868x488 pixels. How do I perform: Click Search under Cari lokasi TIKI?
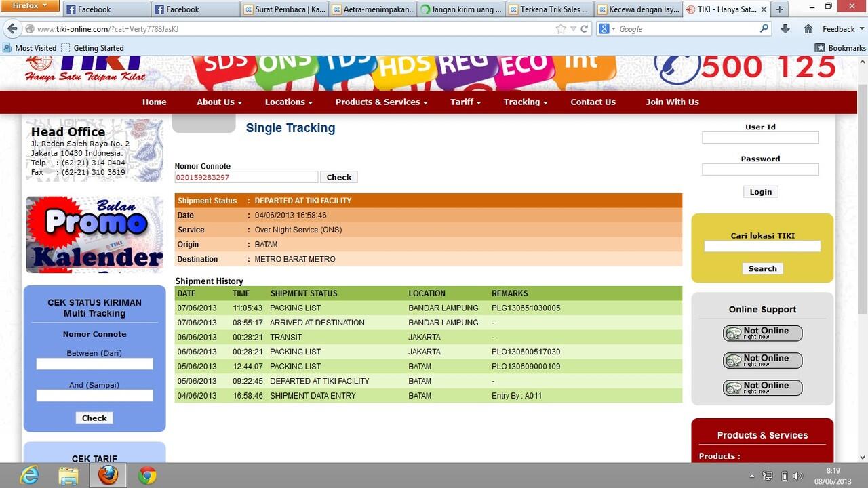pyautogui.click(x=763, y=268)
